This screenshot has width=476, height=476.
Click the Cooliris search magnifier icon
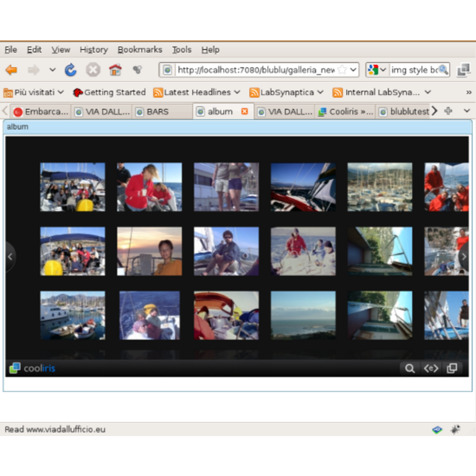pyautogui.click(x=409, y=368)
